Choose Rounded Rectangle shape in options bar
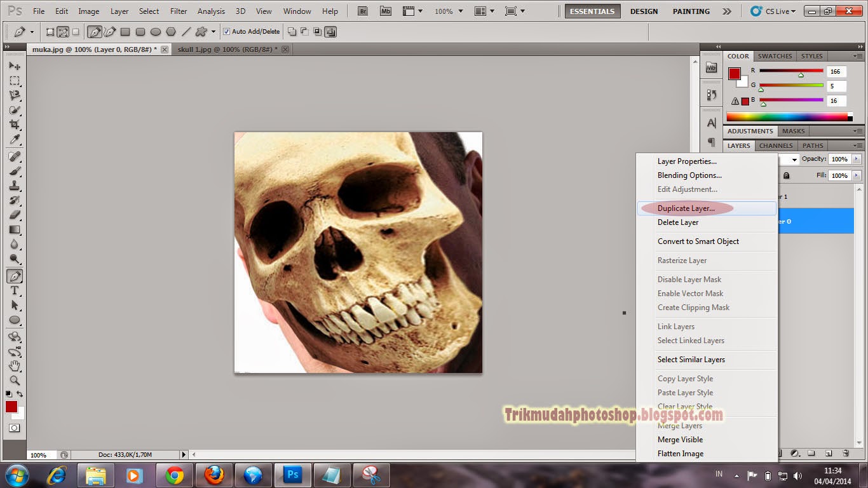 coord(140,31)
